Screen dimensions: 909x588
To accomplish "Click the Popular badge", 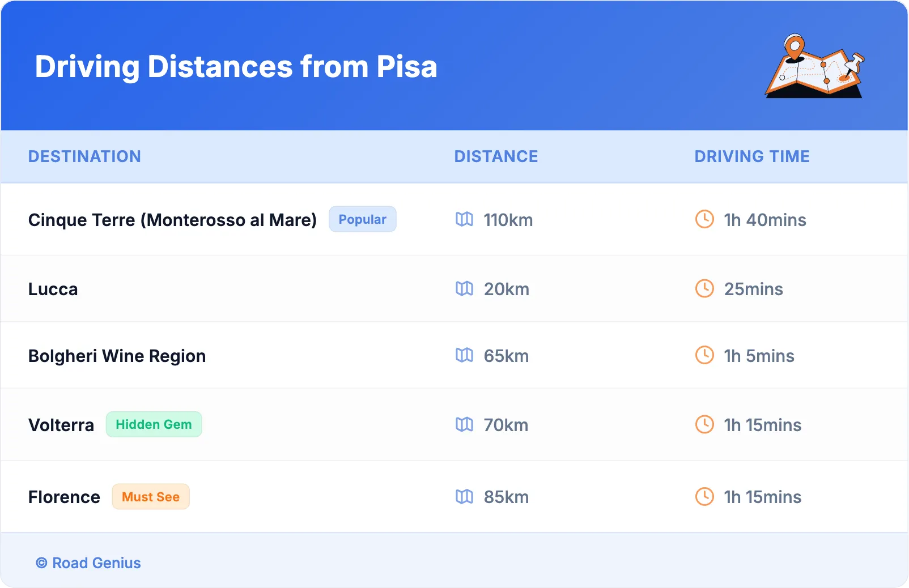I will click(x=363, y=219).
